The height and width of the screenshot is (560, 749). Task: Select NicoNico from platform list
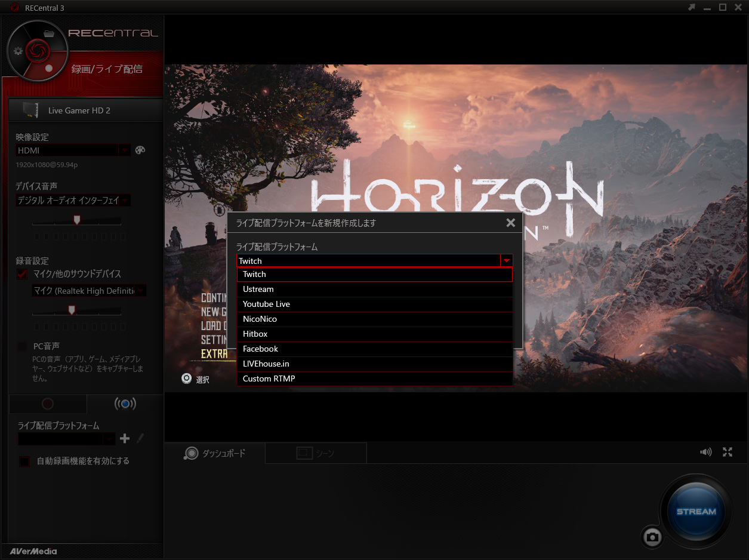point(375,319)
